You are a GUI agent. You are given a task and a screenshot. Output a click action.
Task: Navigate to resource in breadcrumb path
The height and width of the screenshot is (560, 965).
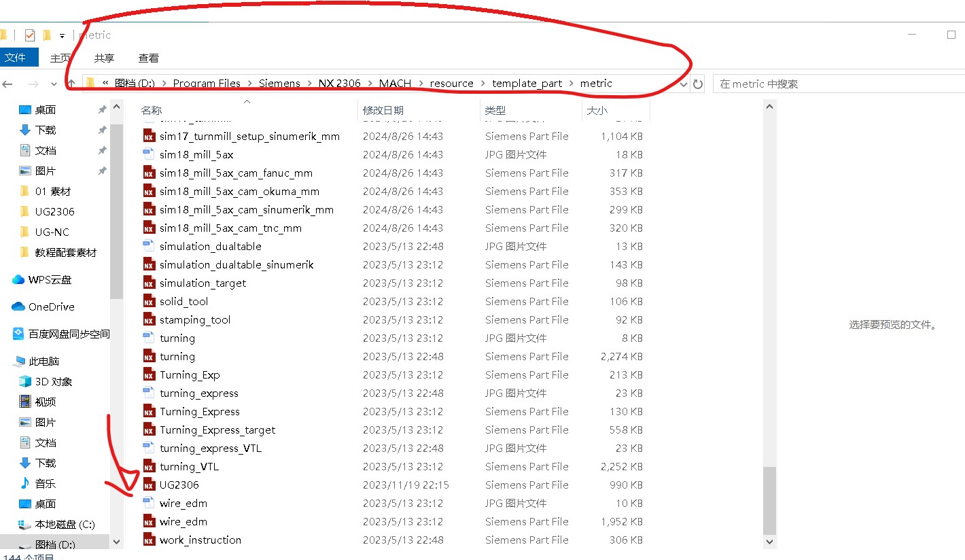click(451, 84)
